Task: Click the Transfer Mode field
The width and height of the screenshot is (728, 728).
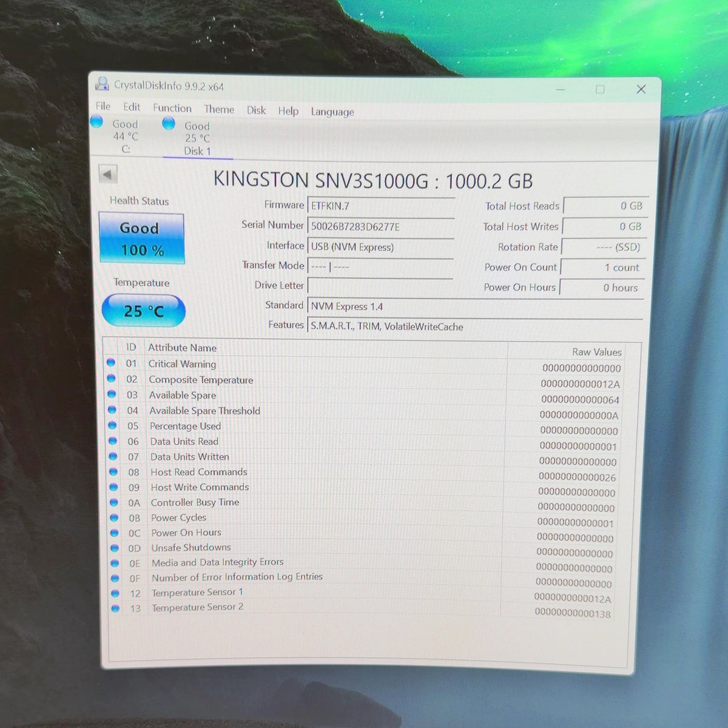Action: click(x=380, y=267)
